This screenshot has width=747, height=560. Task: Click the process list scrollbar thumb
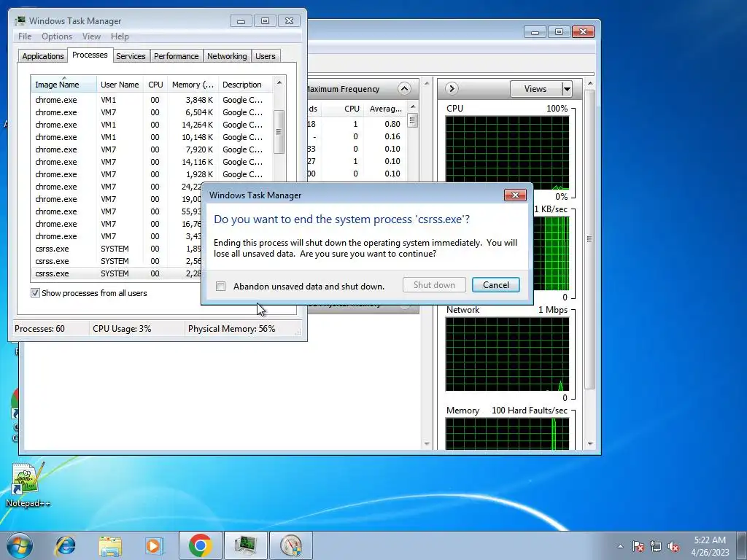tap(279, 132)
